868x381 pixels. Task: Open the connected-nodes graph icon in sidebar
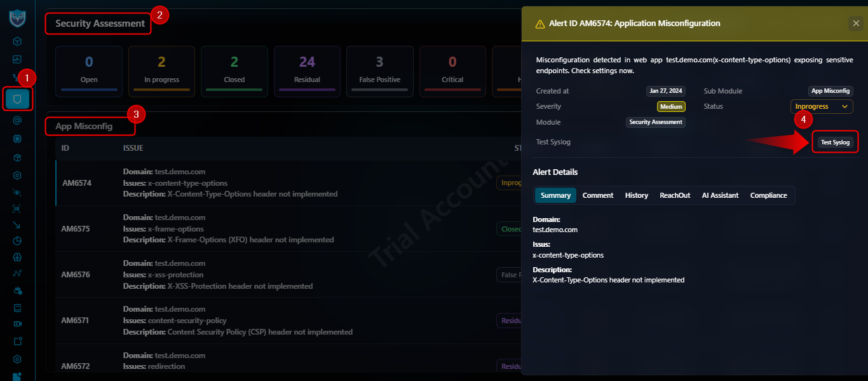17,274
